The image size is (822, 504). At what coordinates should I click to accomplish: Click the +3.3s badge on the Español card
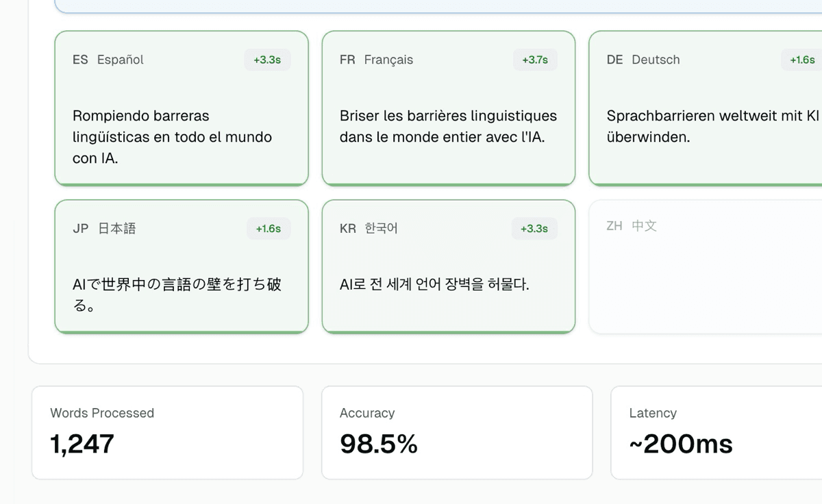pyautogui.click(x=267, y=60)
